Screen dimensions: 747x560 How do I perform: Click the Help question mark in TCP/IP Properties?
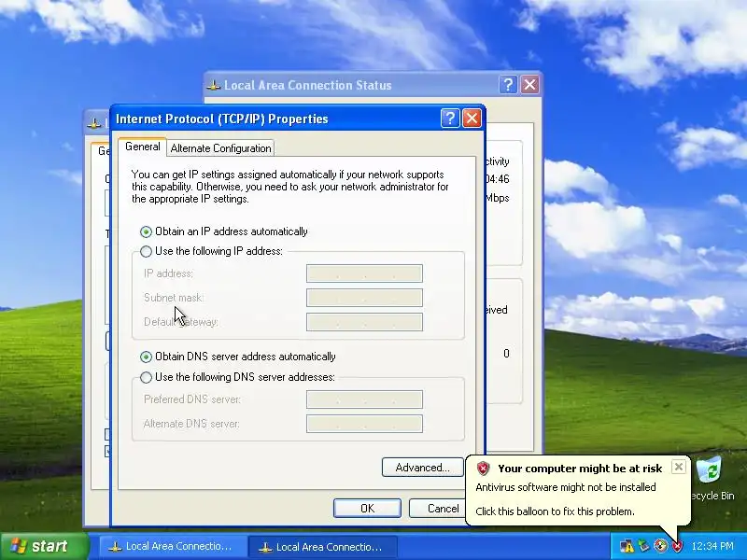(x=450, y=119)
